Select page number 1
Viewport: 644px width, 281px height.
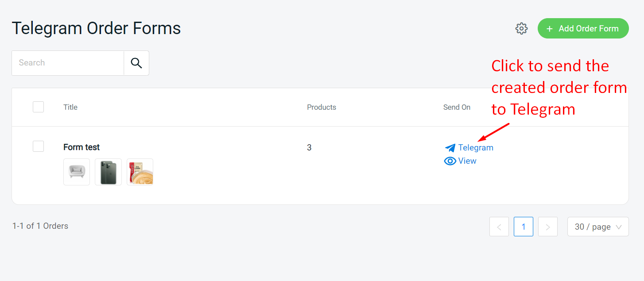[x=524, y=227]
